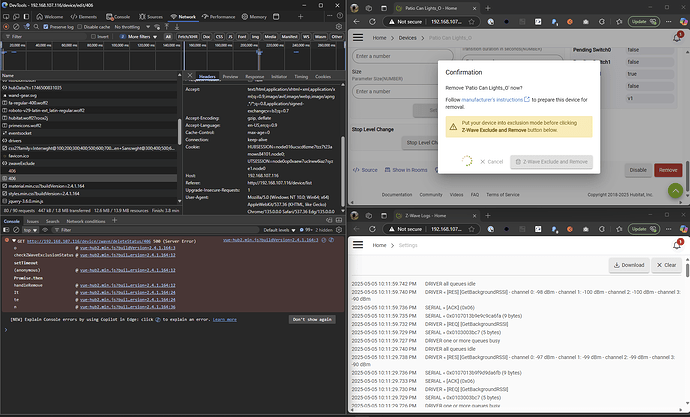The height and width of the screenshot is (417, 690).
Task: Click favorite star in Patio Can Lights address bar
Action: 471,22
